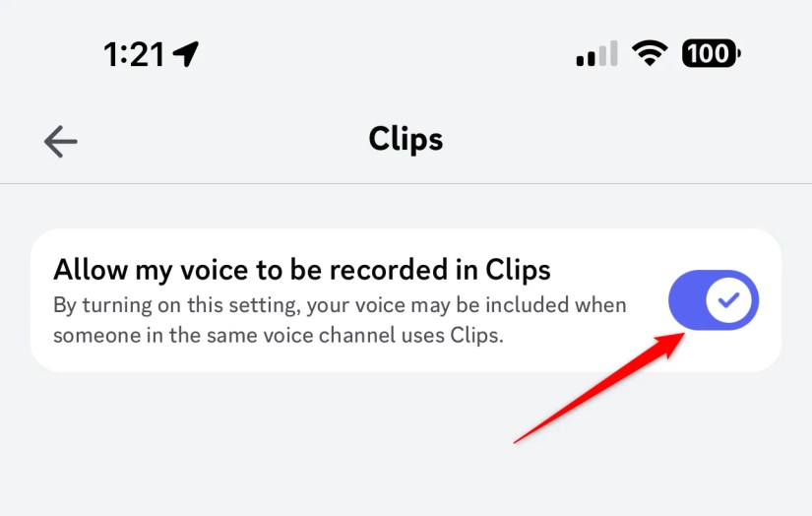Tap the location services arrow in status bar
The image size is (812, 516).
185,54
